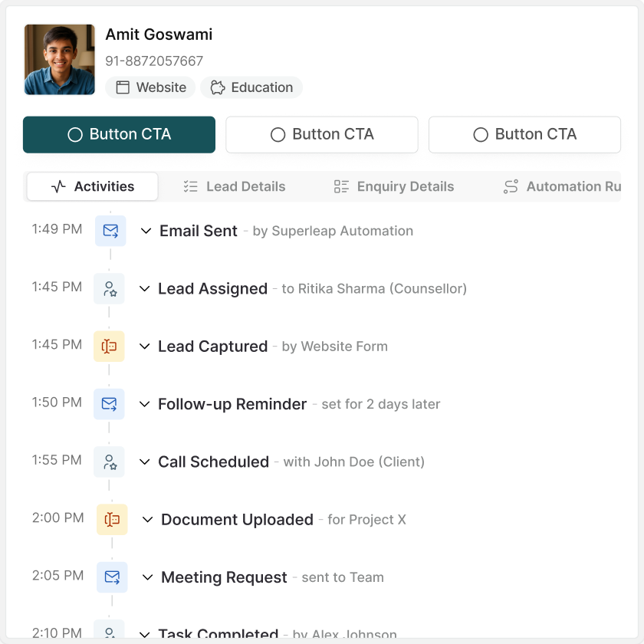Expand the Follow-up Reminder activity
The width and height of the screenshot is (644, 644).
pyautogui.click(x=145, y=404)
